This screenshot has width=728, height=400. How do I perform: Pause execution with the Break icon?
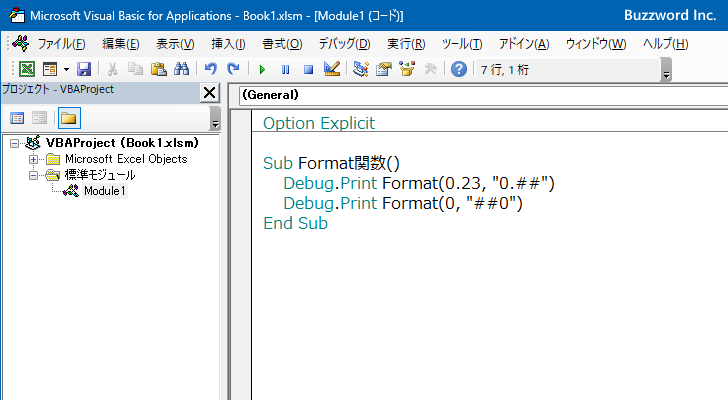286,70
